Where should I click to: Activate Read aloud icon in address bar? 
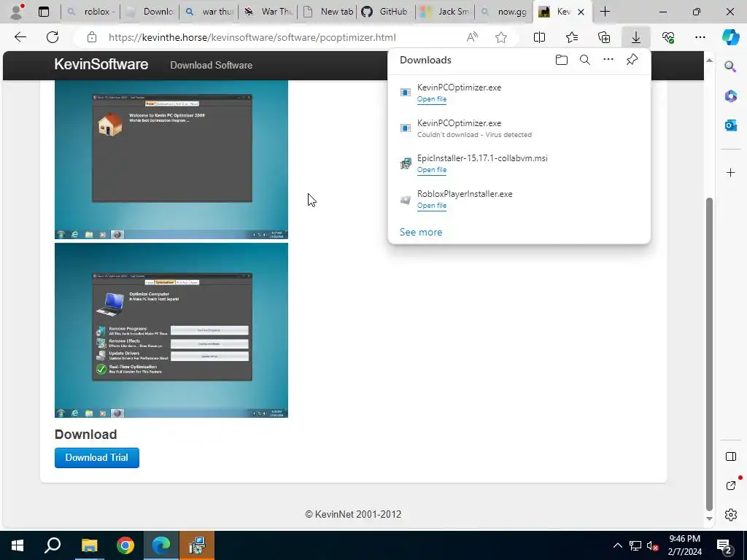472,37
